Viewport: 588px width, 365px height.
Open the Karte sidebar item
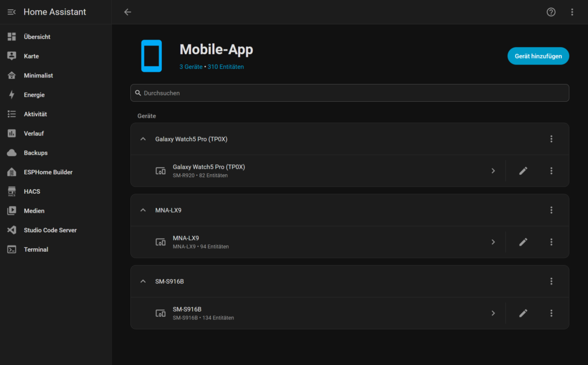coord(56,56)
